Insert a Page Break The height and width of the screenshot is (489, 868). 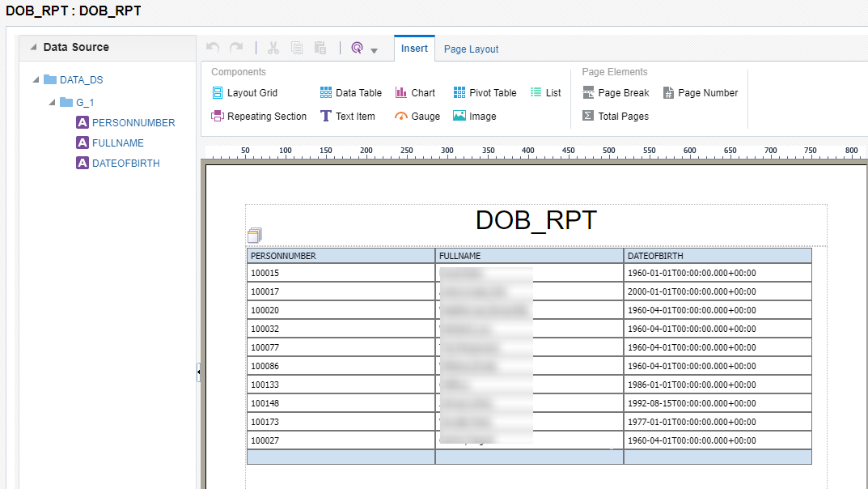tap(615, 93)
